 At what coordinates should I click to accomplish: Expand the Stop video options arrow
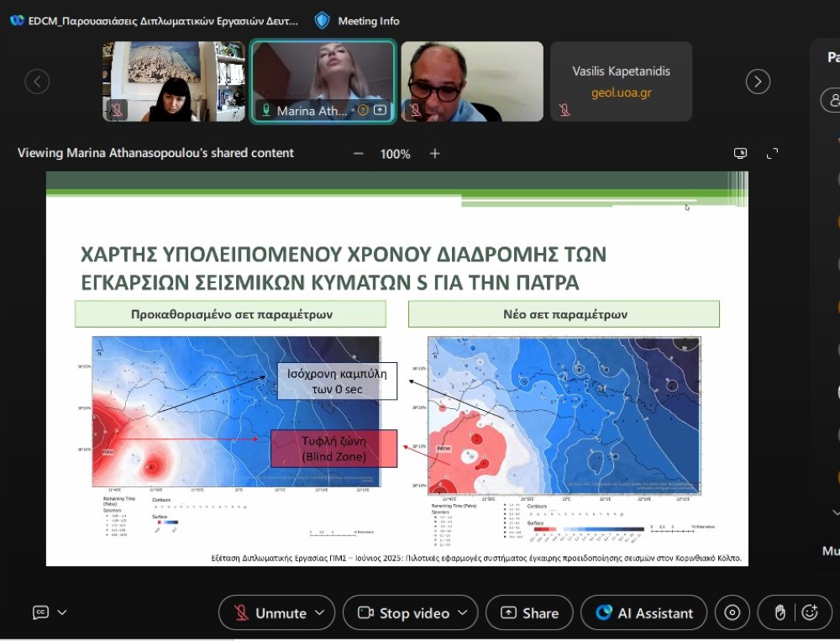coord(462,613)
